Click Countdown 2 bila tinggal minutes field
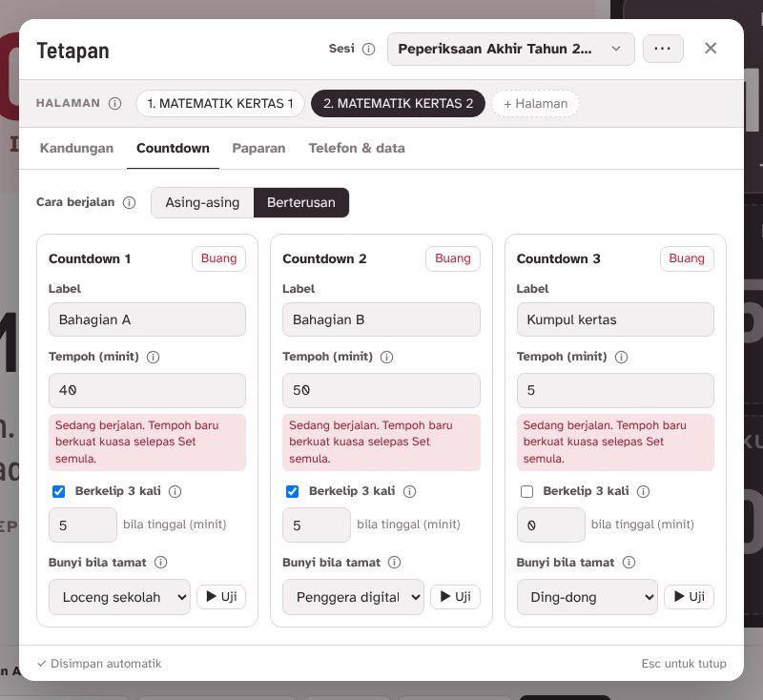This screenshot has width=763, height=700. [317, 525]
